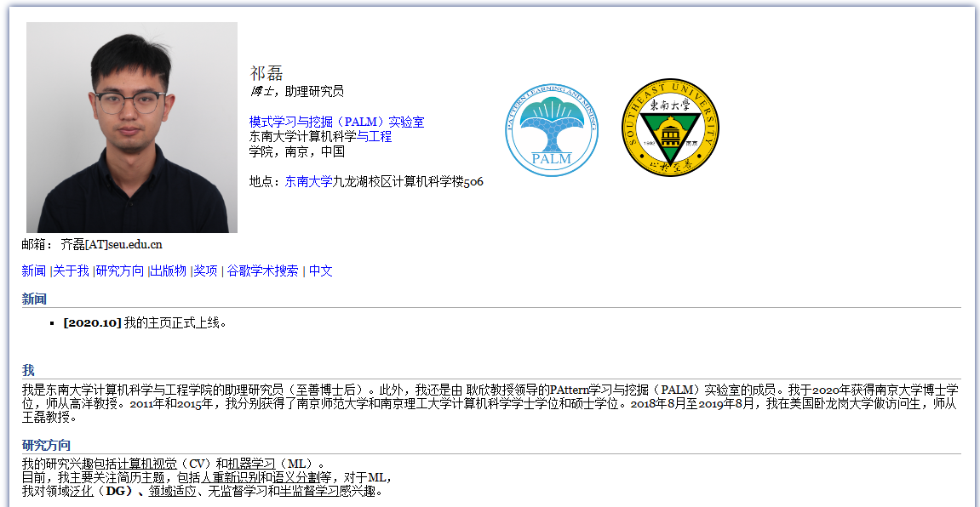Viewport: 980px width, 507px height.
Task: Click the [2020.10] news date
Action: [93, 322]
